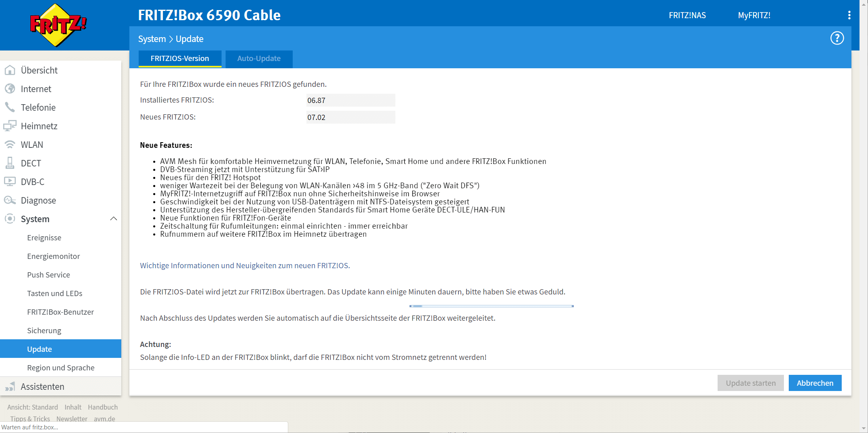Image resolution: width=868 pixels, height=433 pixels.
Task: Click the Neues FRITZ!OS version field
Action: (x=351, y=117)
